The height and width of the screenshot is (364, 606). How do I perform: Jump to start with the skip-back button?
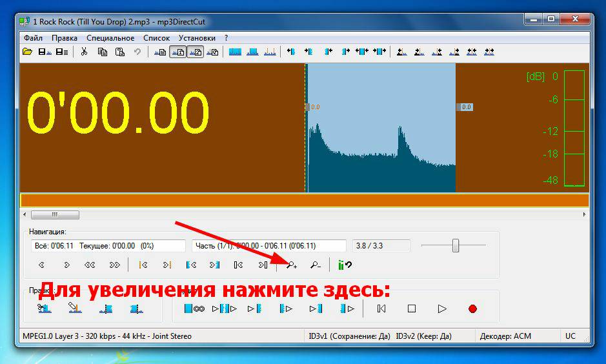click(381, 308)
